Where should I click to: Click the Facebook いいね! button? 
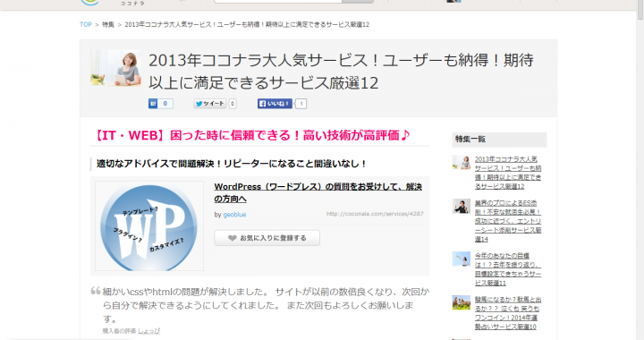[x=275, y=104]
